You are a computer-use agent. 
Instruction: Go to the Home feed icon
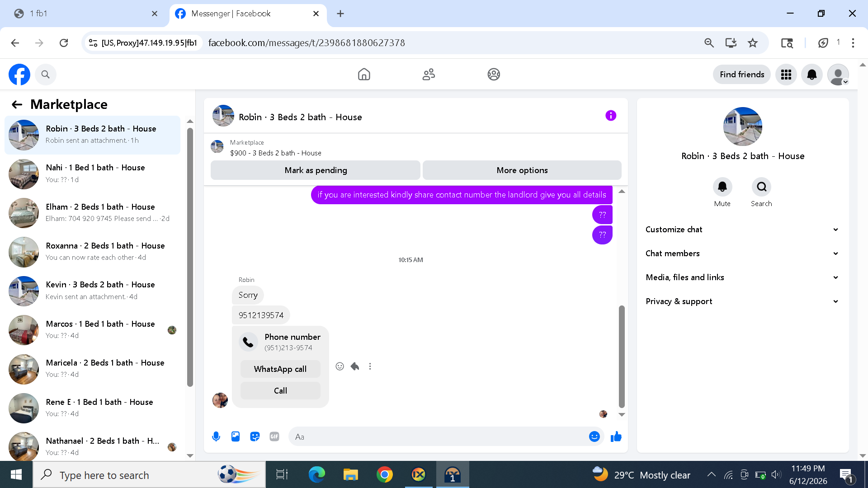point(364,75)
